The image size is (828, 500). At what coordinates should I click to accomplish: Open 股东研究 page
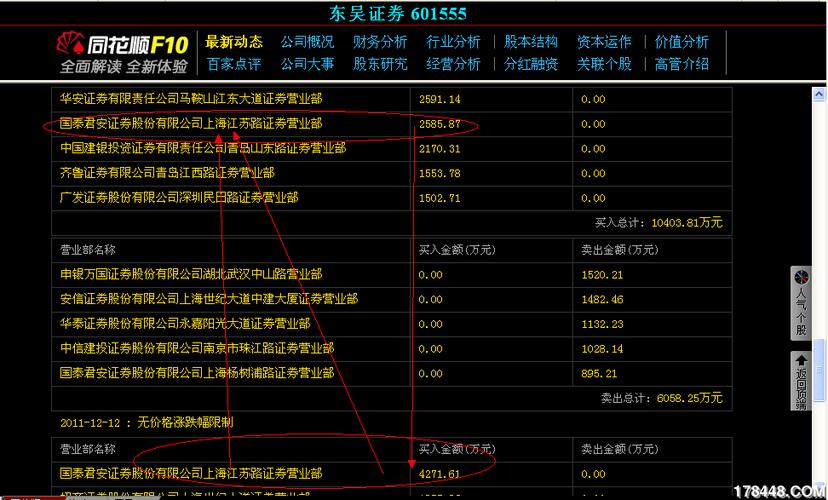click(380, 64)
